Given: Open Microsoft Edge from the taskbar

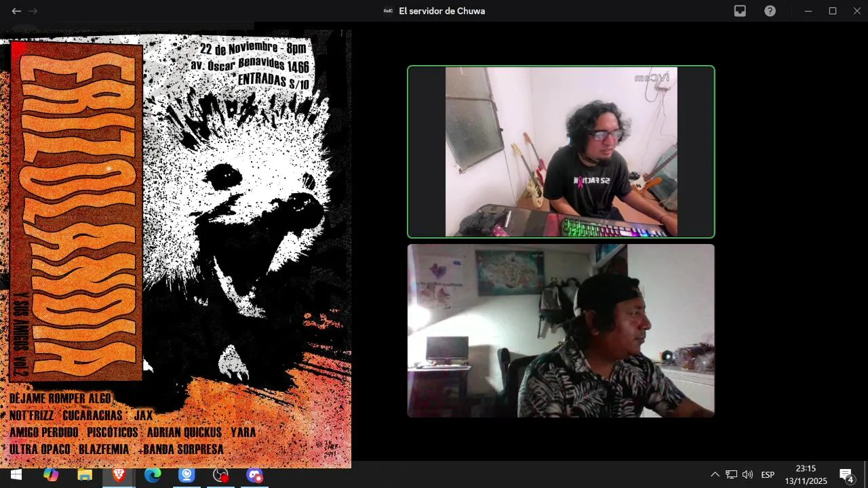Looking at the screenshot, I should pos(153,475).
